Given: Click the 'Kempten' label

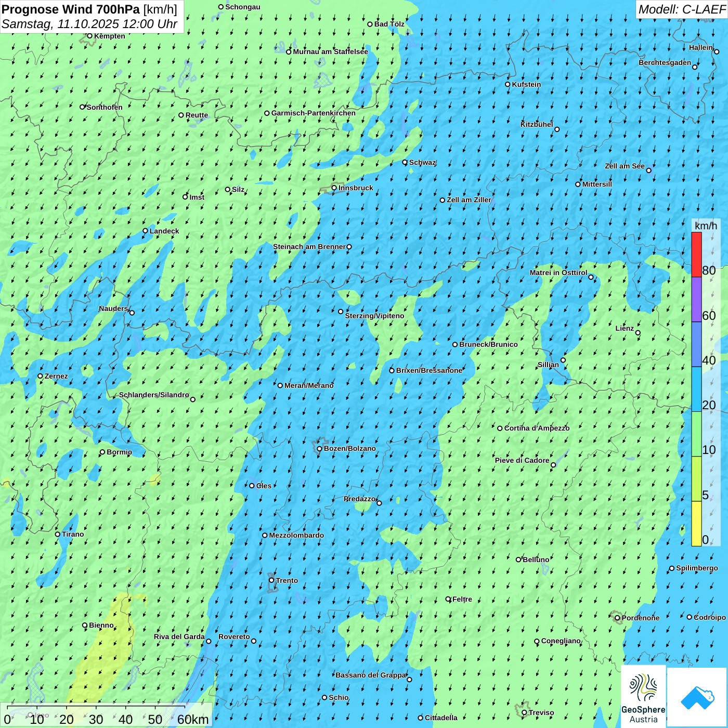Looking at the screenshot, I should [110, 36].
